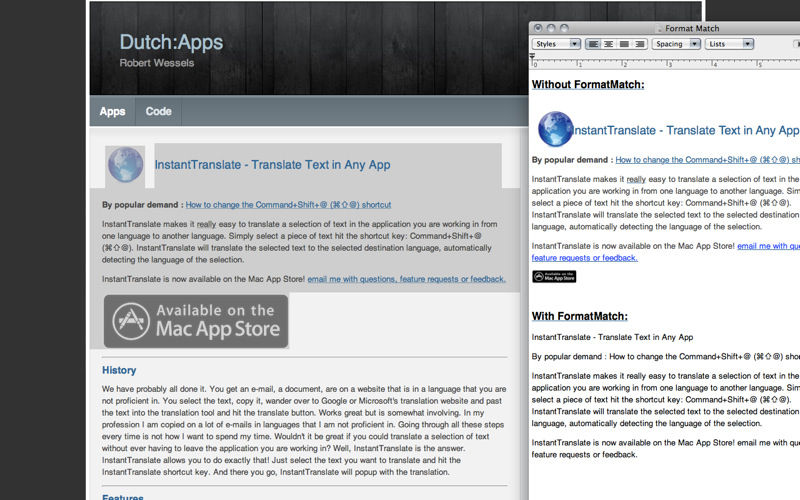Click the globe image in the Format Match document

pyautogui.click(x=556, y=129)
